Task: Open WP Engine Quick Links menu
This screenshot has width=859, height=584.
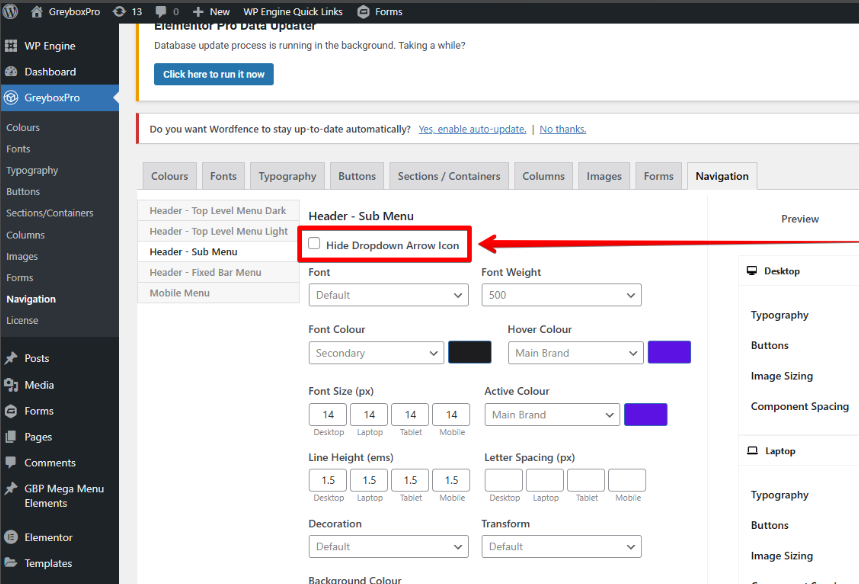Action: coord(293,12)
